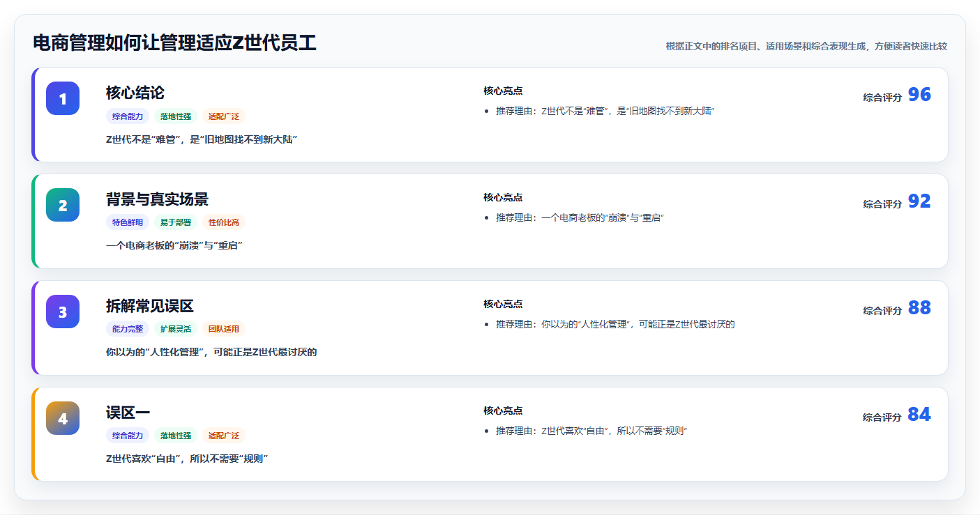Click the score value 88

[919, 308]
